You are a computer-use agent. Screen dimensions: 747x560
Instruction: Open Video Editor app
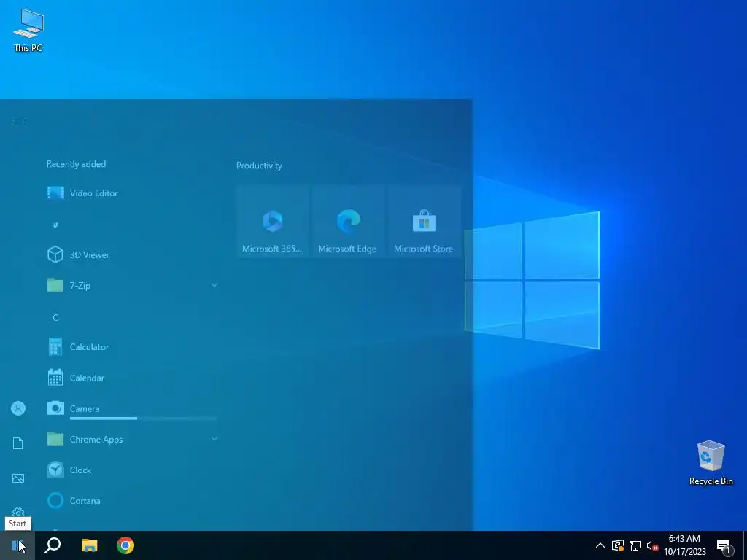[132, 192]
